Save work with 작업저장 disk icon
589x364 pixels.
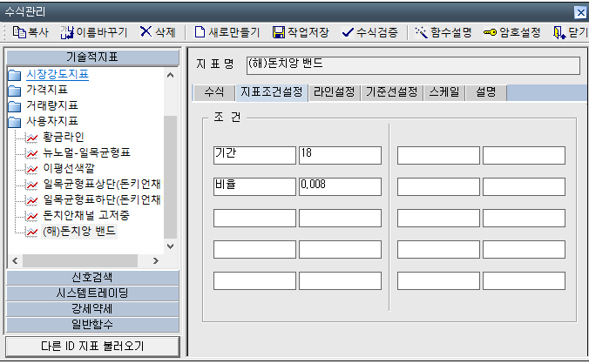(279, 32)
